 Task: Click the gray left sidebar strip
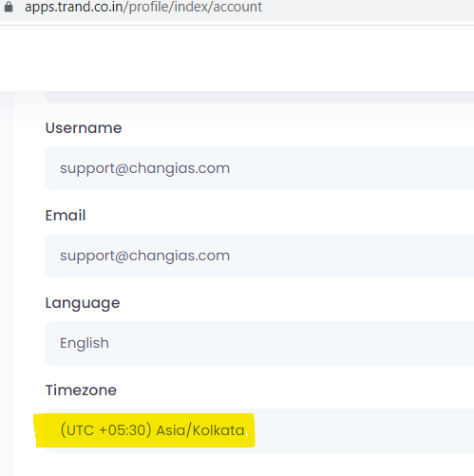(7, 283)
